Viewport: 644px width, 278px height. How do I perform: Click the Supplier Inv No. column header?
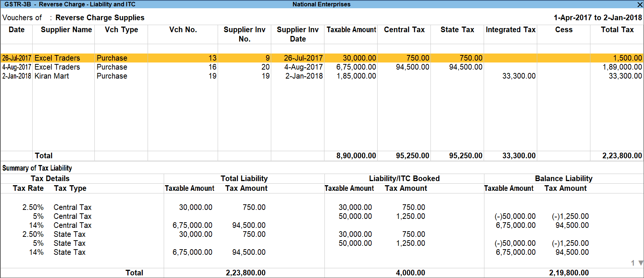click(244, 34)
